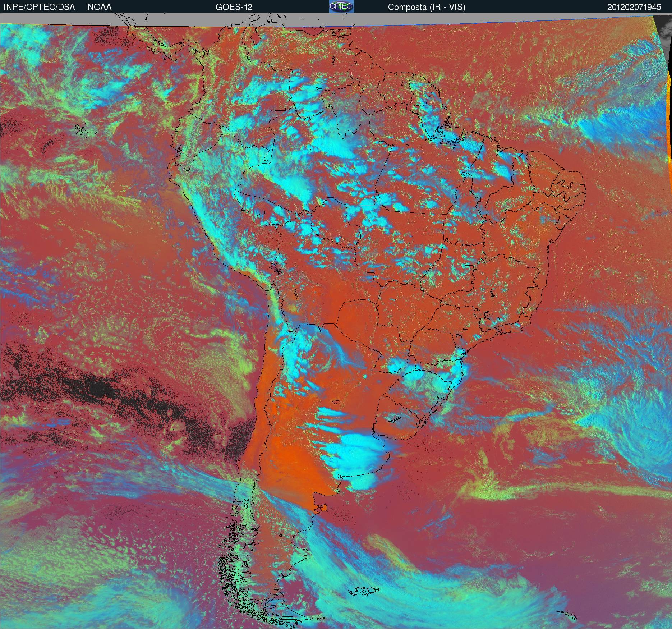Viewport: 672px width, 629px height.
Task: Click the satellite image over South America
Action: [x=336, y=321]
